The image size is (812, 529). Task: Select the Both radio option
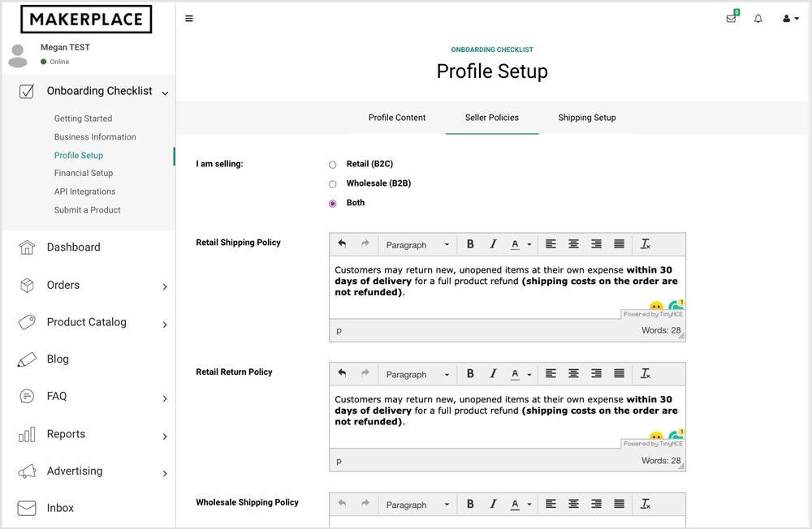[x=332, y=204]
